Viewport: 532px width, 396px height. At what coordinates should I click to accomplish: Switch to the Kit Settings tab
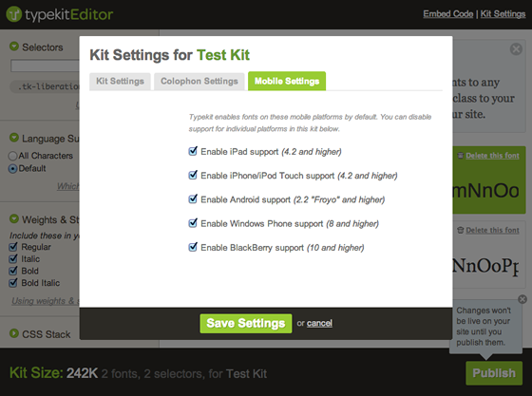click(x=120, y=82)
